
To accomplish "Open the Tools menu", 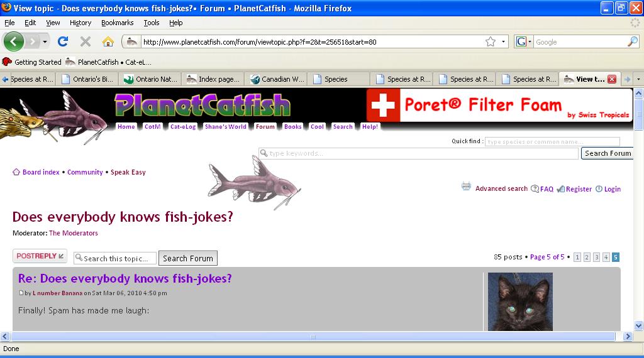I will tap(152, 23).
